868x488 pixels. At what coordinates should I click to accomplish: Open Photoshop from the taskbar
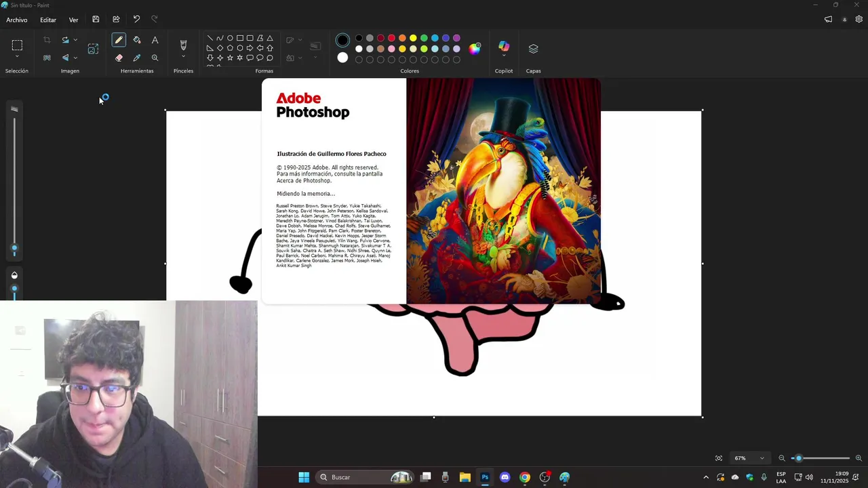click(485, 477)
